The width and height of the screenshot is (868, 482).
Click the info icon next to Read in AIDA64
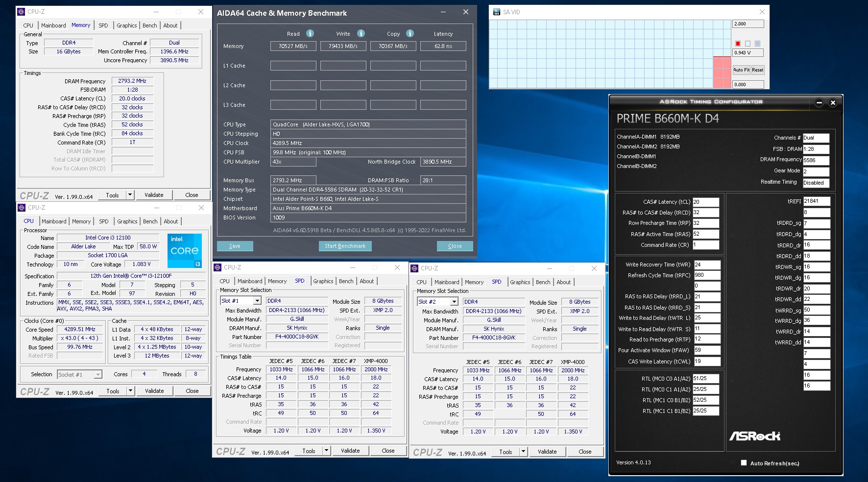click(x=310, y=33)
